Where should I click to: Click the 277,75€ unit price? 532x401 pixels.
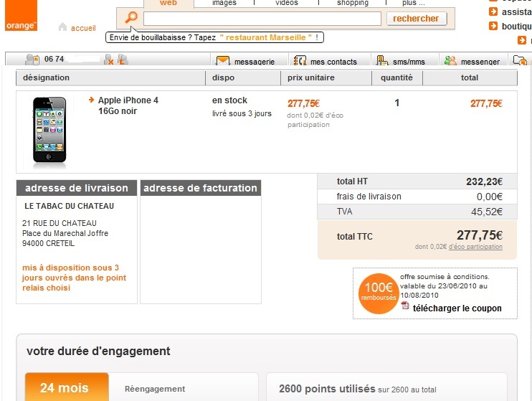click(304, 103)
